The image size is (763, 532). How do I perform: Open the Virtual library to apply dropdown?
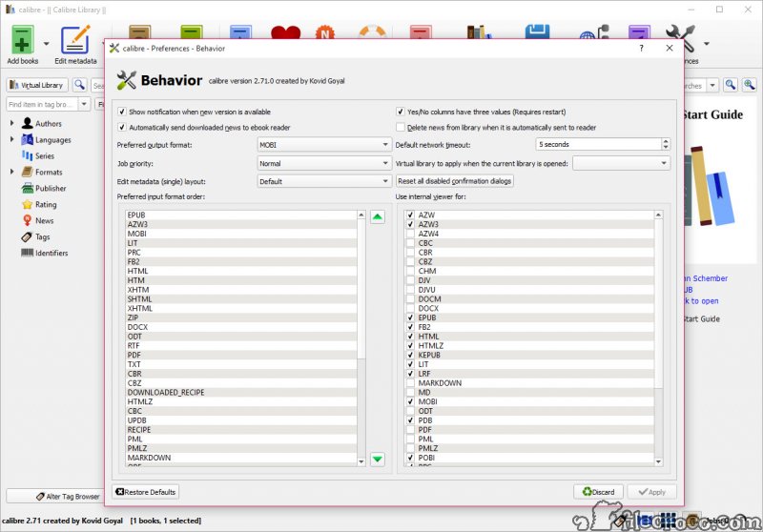click(622, 163)
